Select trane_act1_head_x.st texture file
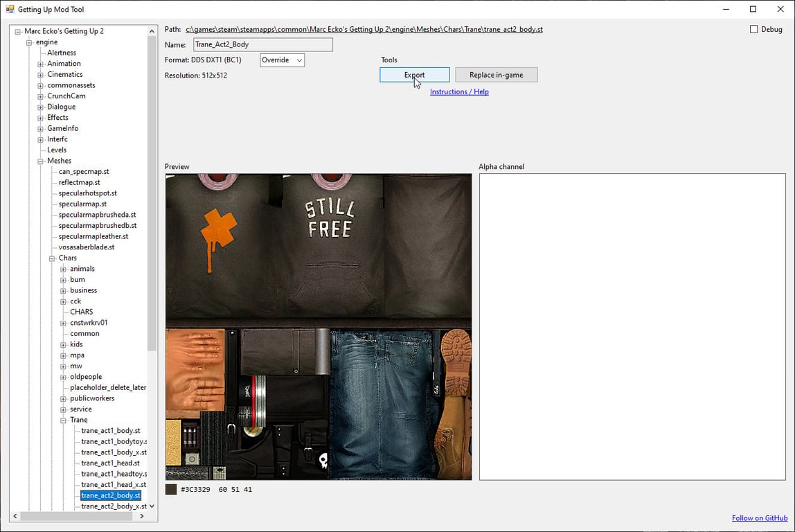The image size is (795, 532). click(x=114, y=485)
